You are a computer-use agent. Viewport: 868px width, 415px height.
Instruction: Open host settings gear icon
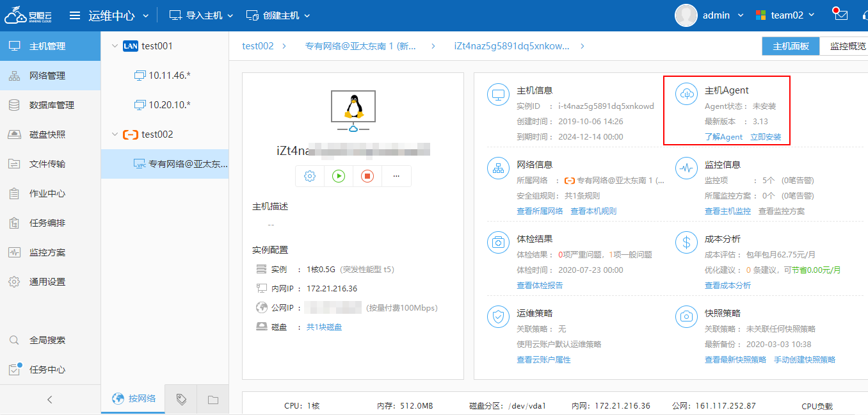(x=310, y=175)
